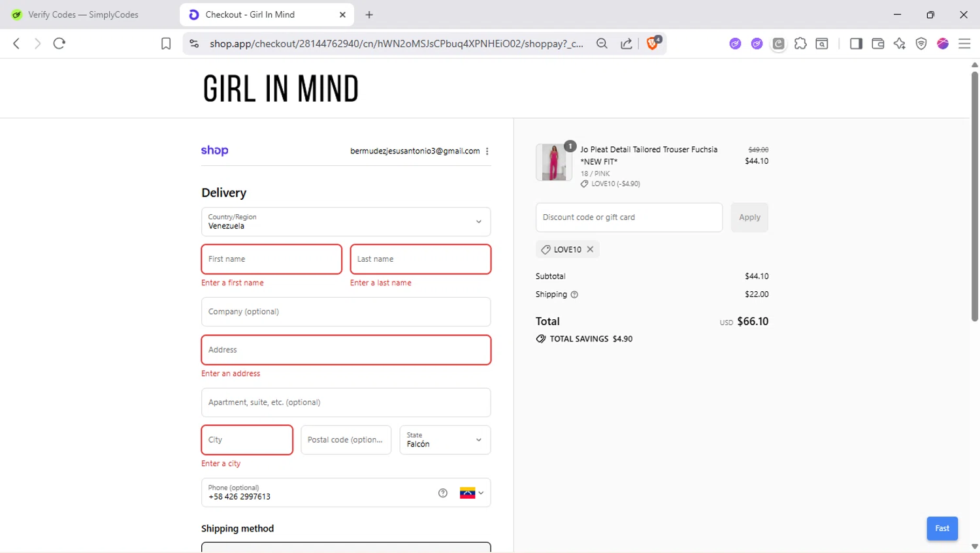Open the tab search icon in toolbar
980x553 pixels.
[822, 44]
